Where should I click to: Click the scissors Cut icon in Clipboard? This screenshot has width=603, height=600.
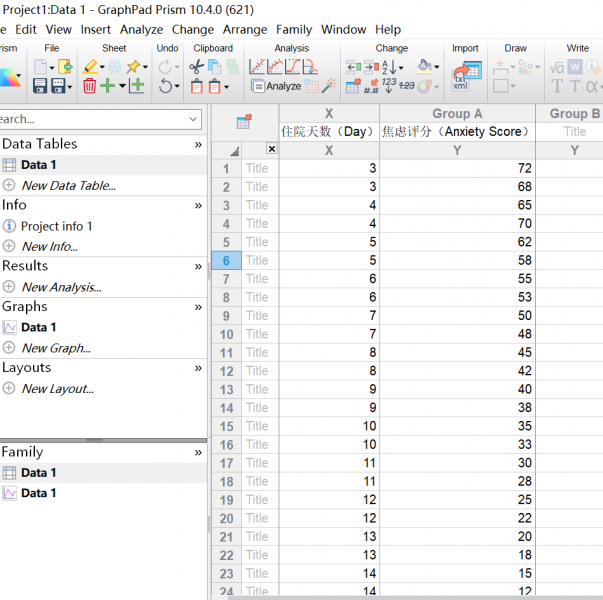[197, 66]
